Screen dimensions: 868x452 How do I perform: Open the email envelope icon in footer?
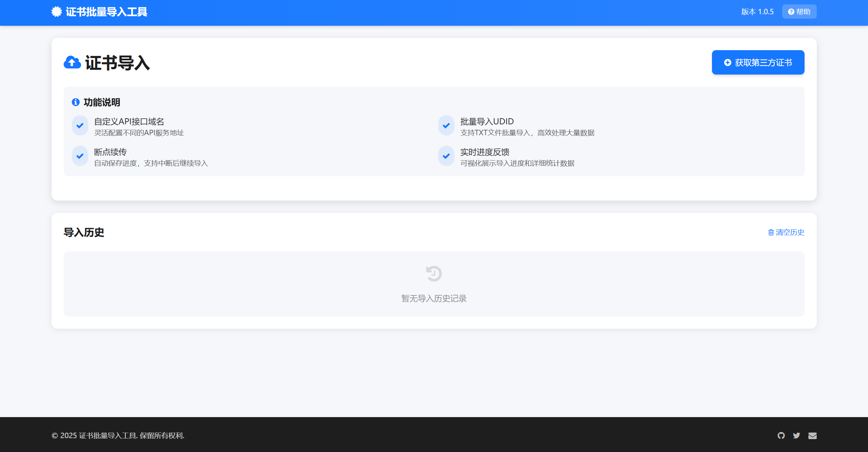812,435
